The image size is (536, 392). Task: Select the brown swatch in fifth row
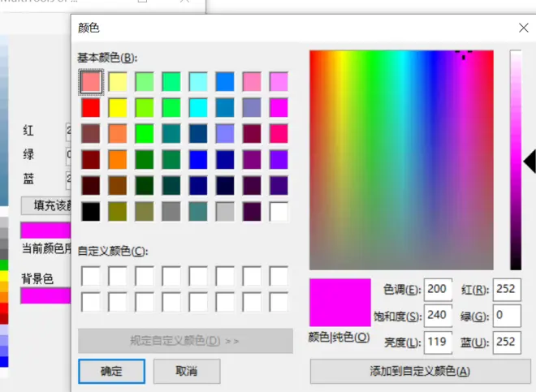click(118, 186)
